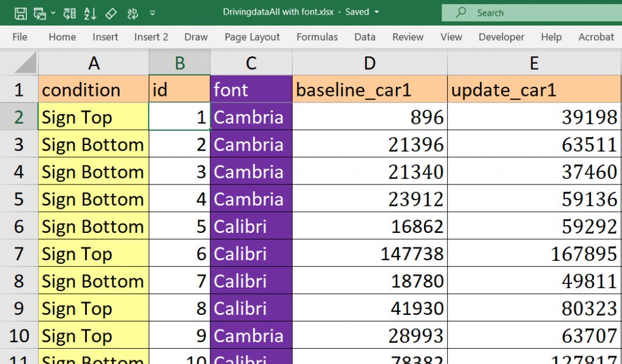Click the cell containing 23912
Viewport: 622px width, 364px height.
[370, 199]
